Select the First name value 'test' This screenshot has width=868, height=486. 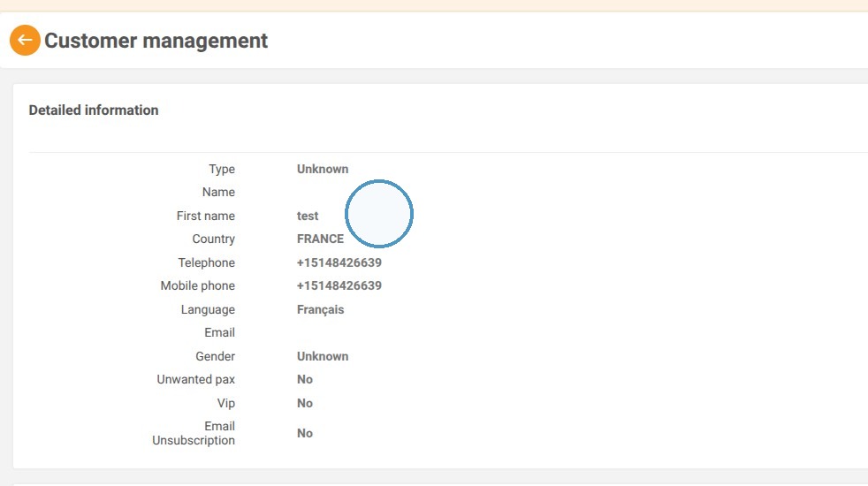coord(308,216)
